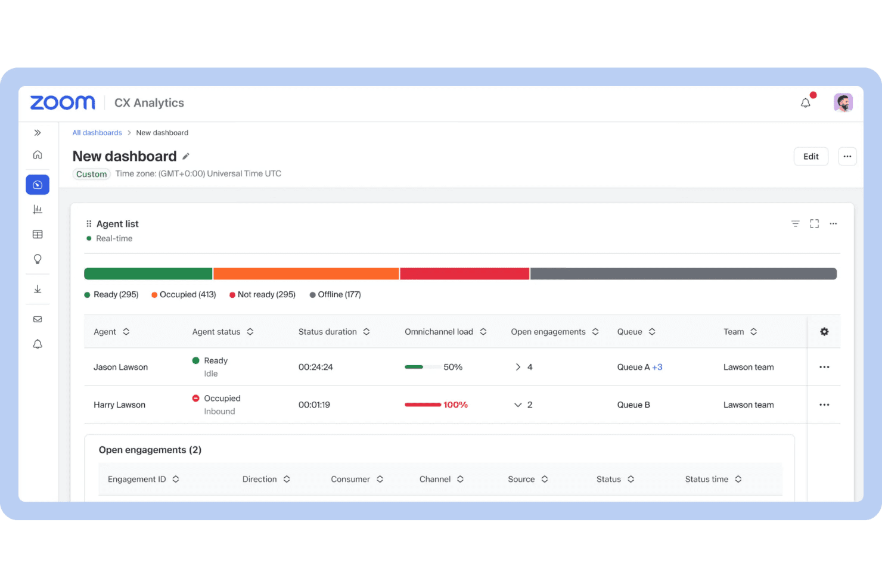Open the sidebar bell alerts icon

pyautogui.click(x=38, y=344)
